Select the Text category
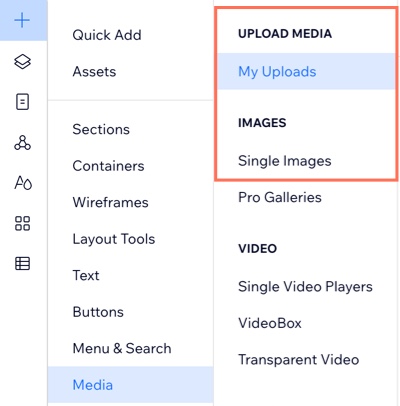Screen dimensions: 400x406 pyautogui.click(x=86, y=276)
